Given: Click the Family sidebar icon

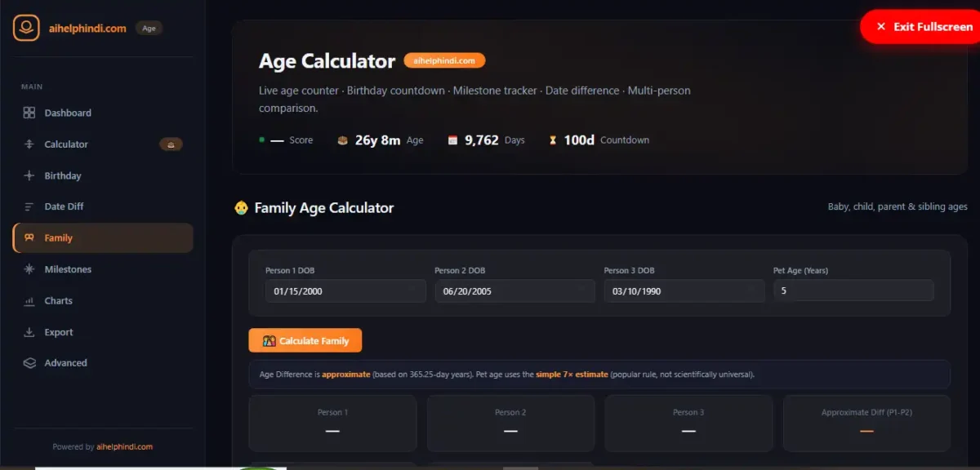Looking at the screenshot, I should (29, 238).
